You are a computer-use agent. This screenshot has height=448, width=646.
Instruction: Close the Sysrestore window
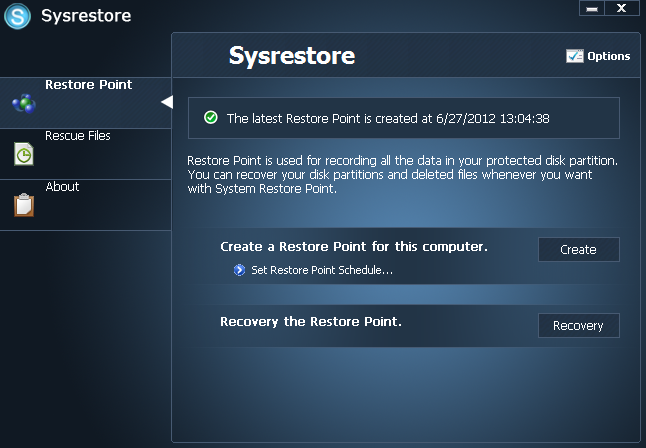point(621,9)
